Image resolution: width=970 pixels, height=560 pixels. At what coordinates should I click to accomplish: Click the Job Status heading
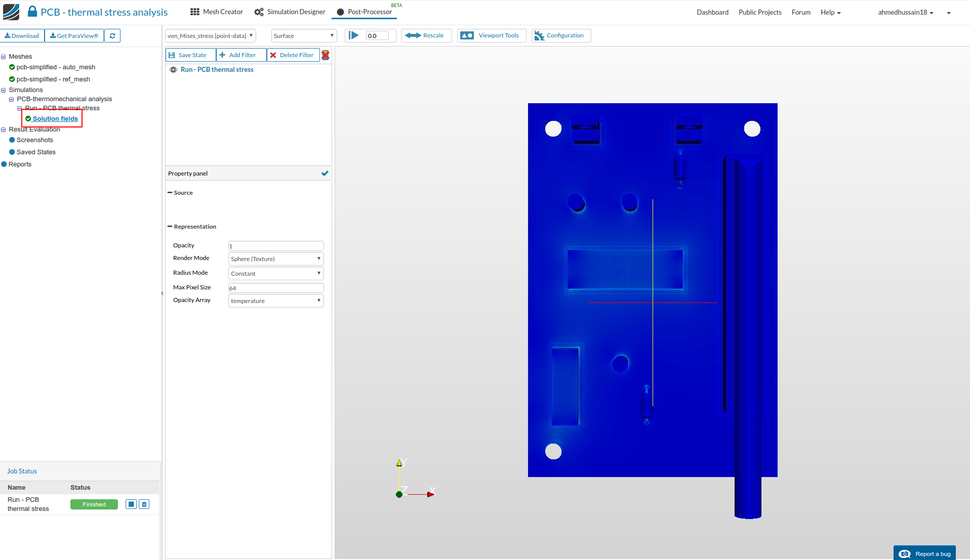(x=22, y=471)
